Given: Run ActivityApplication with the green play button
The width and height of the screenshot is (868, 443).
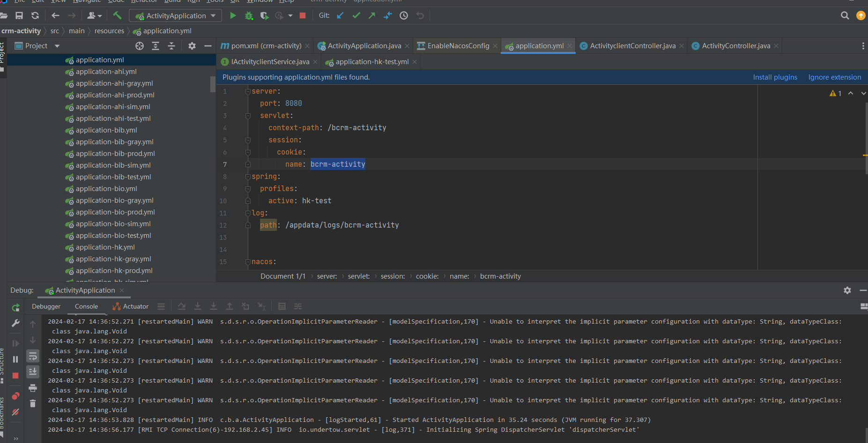Looking at the screenshot, I should click(233, 15).
